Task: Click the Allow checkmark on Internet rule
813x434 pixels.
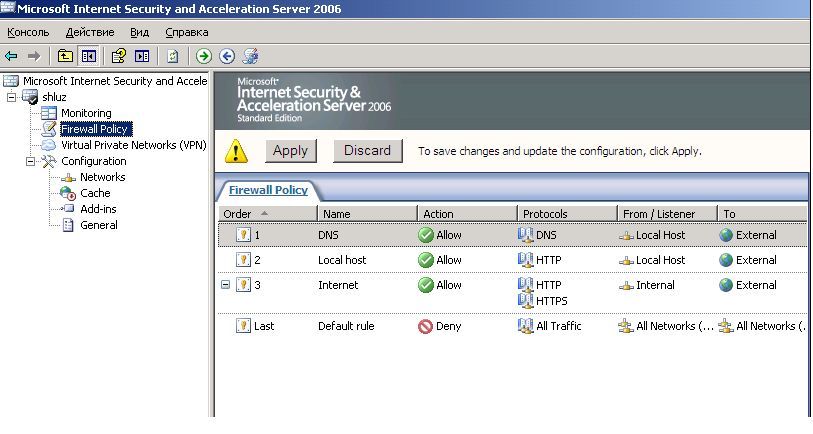Action: click(x=426, y=285)
